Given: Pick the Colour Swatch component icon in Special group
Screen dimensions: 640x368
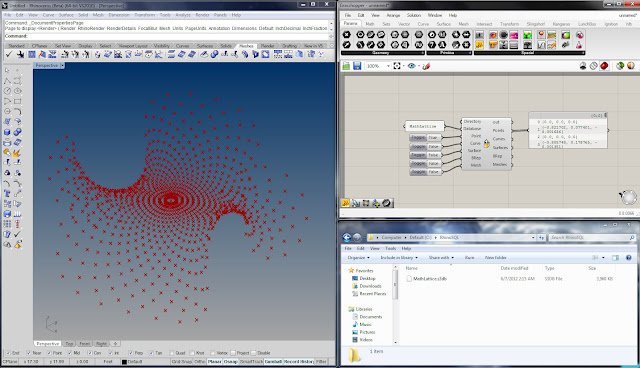Looking at the screenshot, I should point(566,35).
